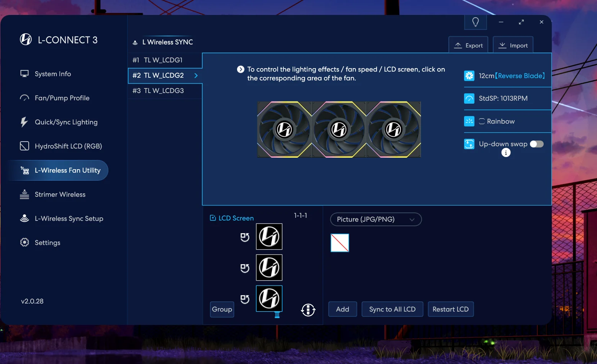Screen dimensions: 597x364
Task: Click Sync to All LCD button
Action: click(x=393, y=309)
